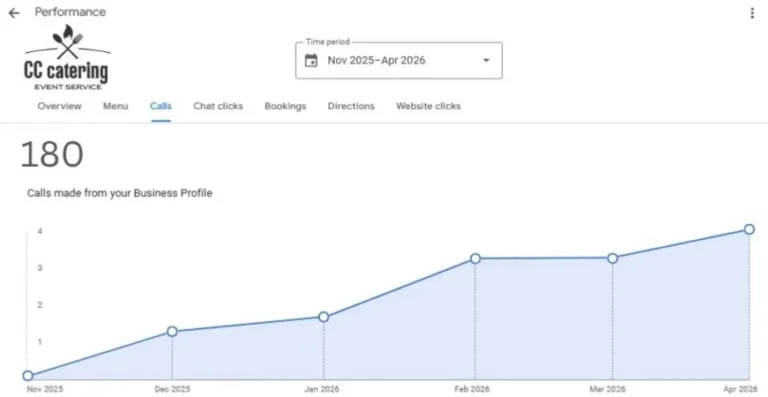The height and width of the screenshot is (397, 768).
Task: Expand the Time period dropdown arrow
Action: (x=486, y=61)
